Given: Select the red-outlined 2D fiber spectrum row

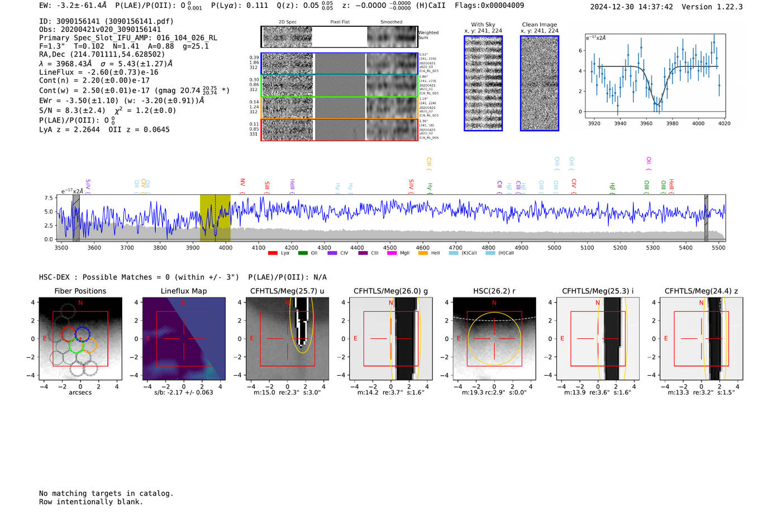Looking at the screenshot, I should 339,130.
